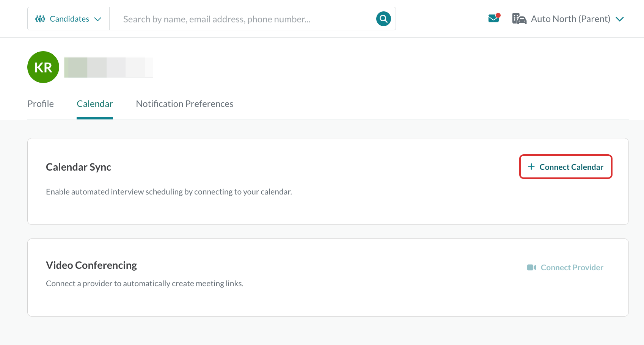Open the messages envelope icon
Viewport: 644px width, 345px height.
tap(494, 18)
